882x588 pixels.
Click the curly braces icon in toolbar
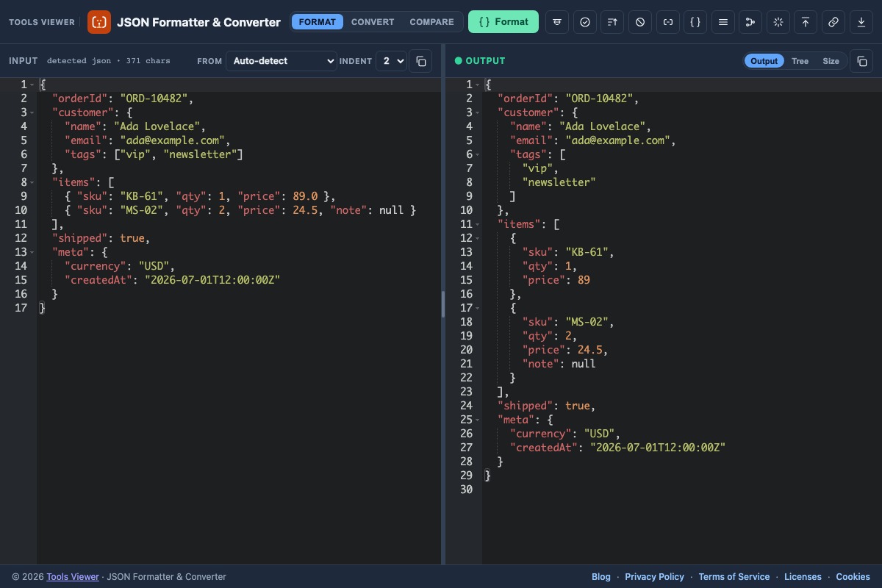coord(695,22)
